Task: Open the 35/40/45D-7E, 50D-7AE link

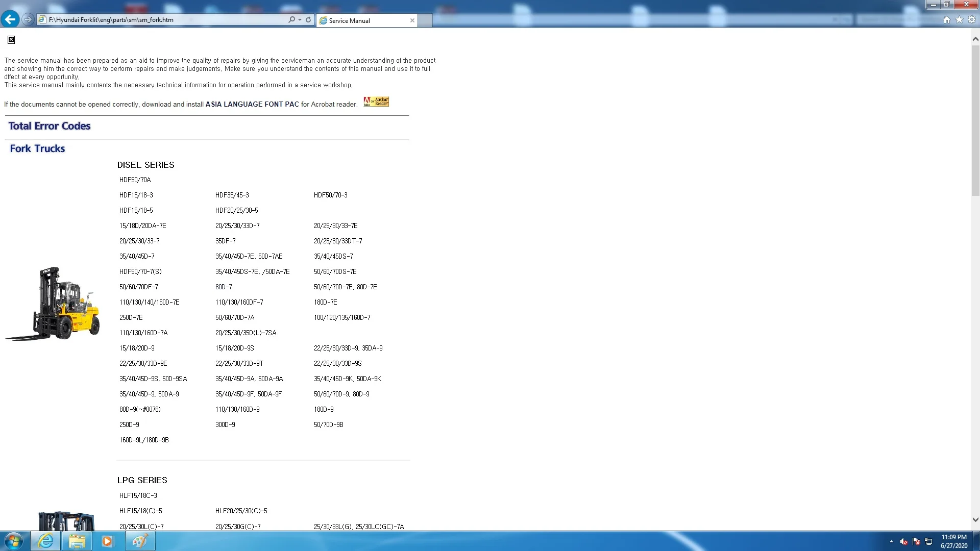Action: [x=249, y=256]
